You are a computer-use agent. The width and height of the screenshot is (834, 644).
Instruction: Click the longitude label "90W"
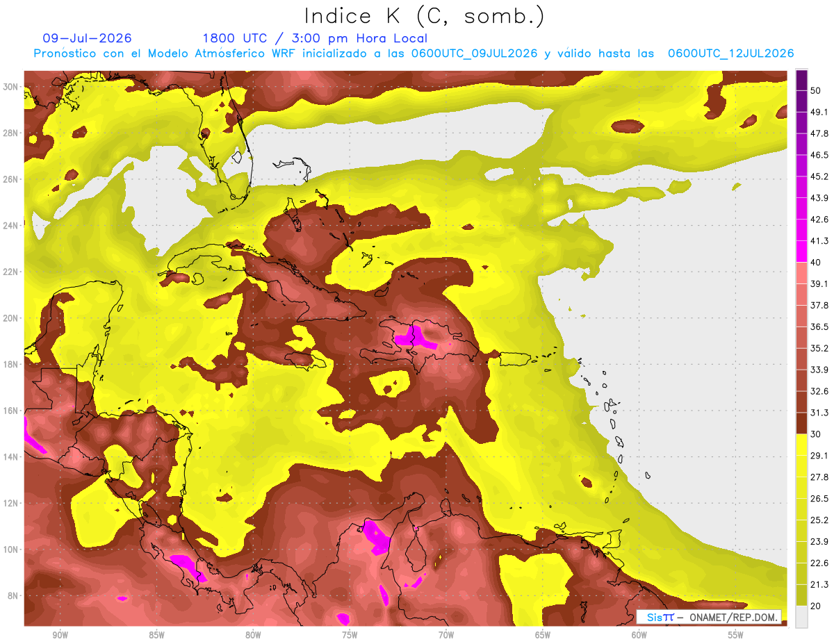[x=60, y=636]
